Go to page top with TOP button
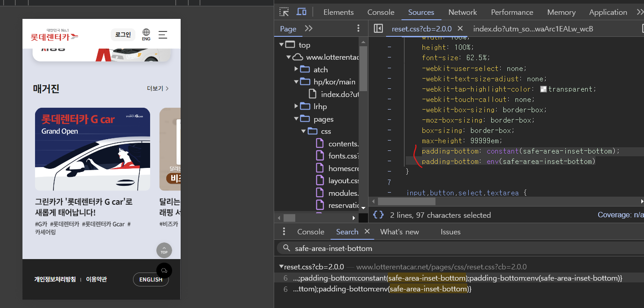This screenshot has height=308, width=644. click(x=164, y=250)
